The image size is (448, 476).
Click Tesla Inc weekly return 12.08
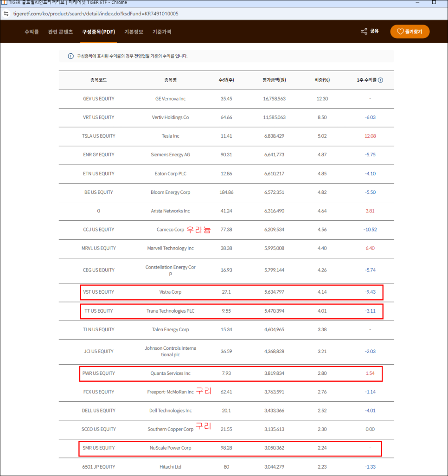pos(370,136)
